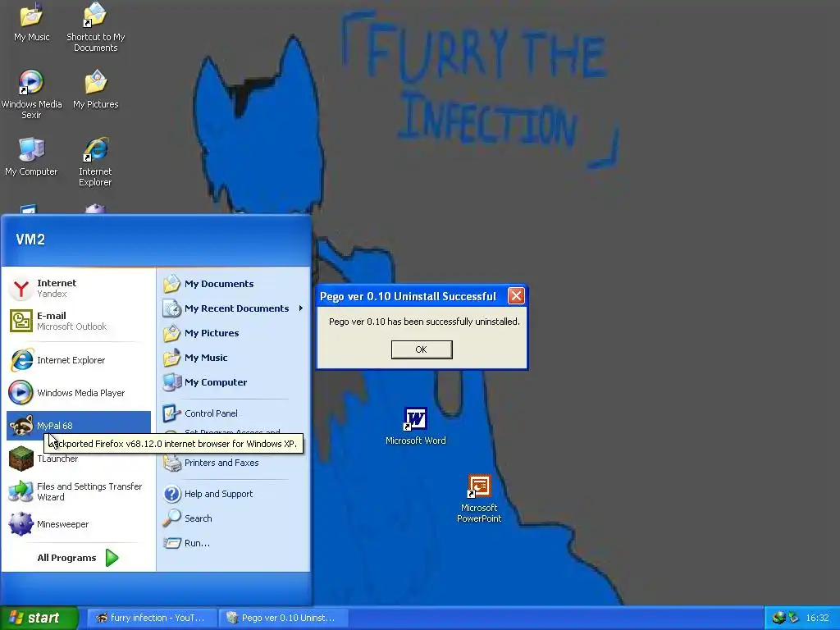Click the safely remove hardware tray icon
The height and width of the screenshot is (630, 840).
click(793, 618)
